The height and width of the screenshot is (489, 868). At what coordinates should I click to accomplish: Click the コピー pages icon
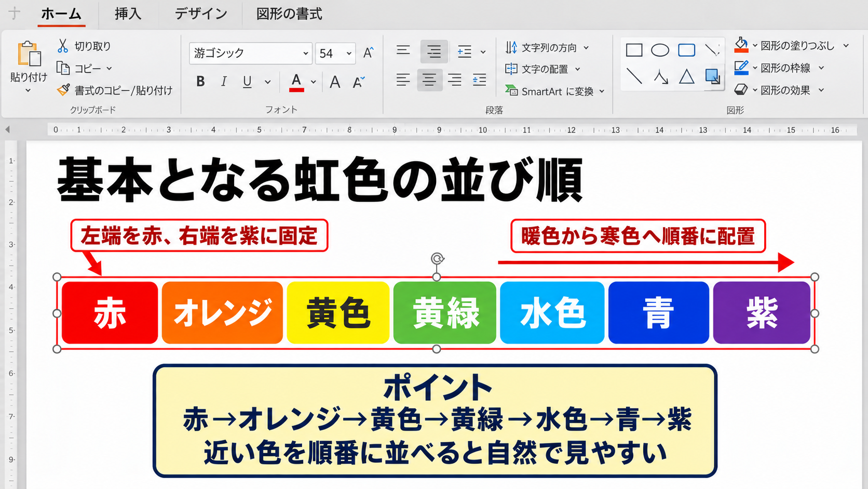pyautogui.click(x=63, y=68)
